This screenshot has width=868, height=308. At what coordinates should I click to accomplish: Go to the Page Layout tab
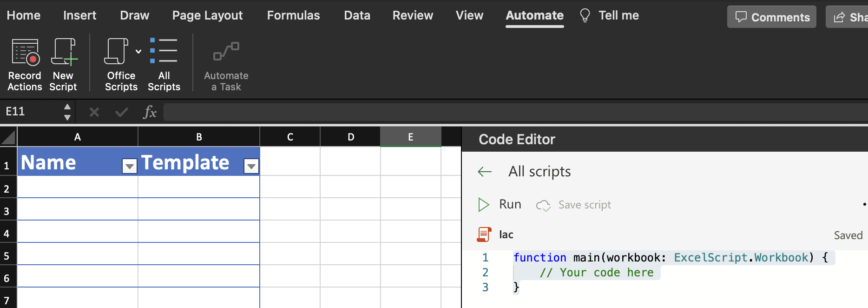(x=207, y=15)
